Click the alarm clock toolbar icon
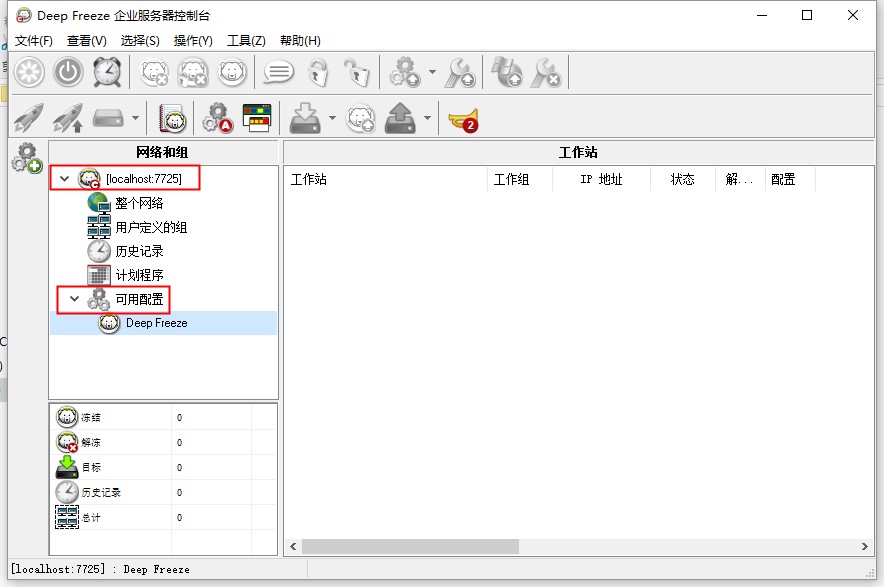 [107, 72]
